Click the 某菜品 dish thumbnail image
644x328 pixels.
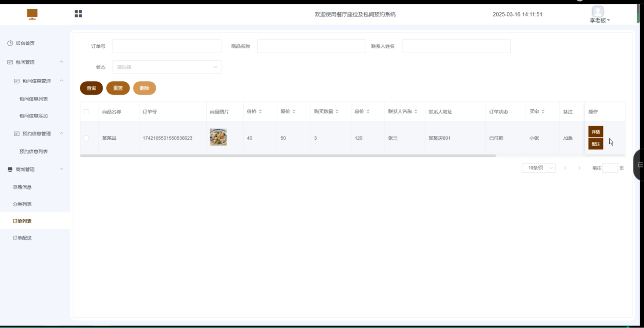point(218,137)
